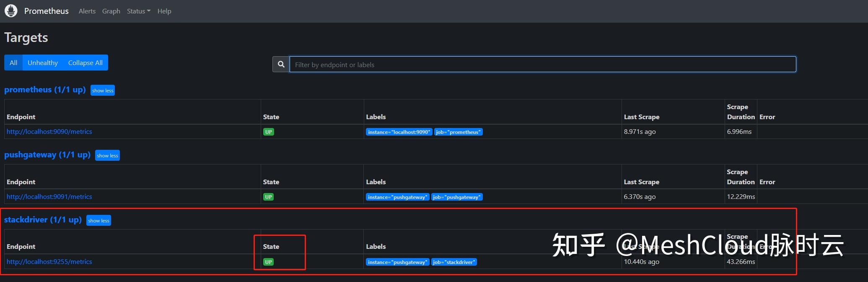Open http://localhost:9091/metrics endpoint
The width and height of the screenshot is (868, 282).
pos(49,196)
